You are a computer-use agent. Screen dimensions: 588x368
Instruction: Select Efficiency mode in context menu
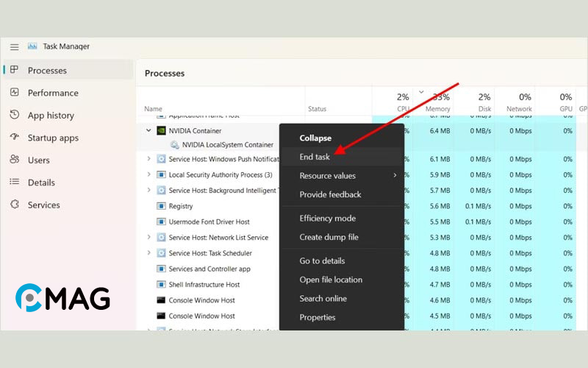coord(327,219)
